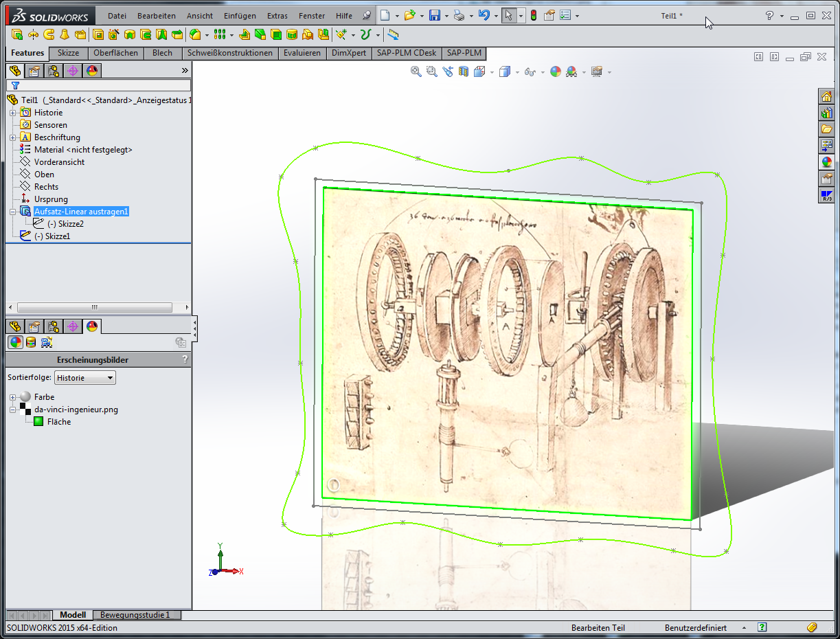Toggle the pushpin next to the Hilfe menu

[x=367, y=15]
